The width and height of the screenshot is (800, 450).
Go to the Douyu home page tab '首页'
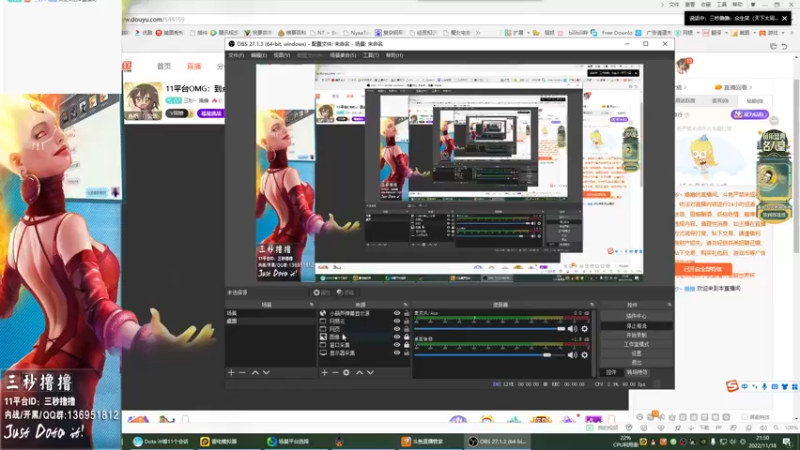coord(164,66)
